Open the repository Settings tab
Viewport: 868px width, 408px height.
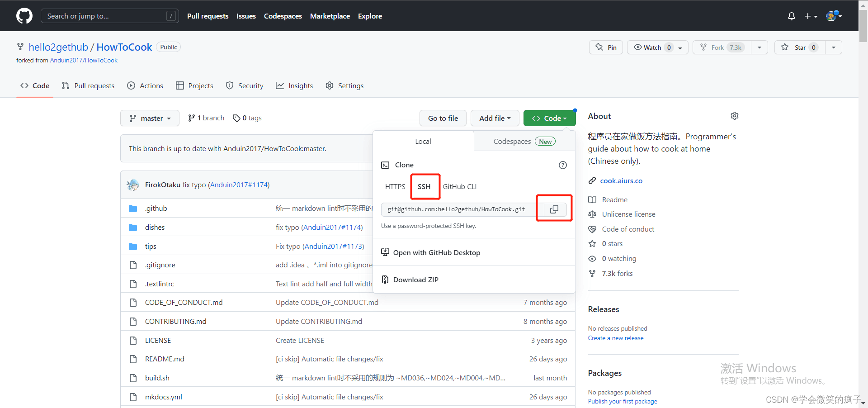pyautogui.click(x=344, y=85)
